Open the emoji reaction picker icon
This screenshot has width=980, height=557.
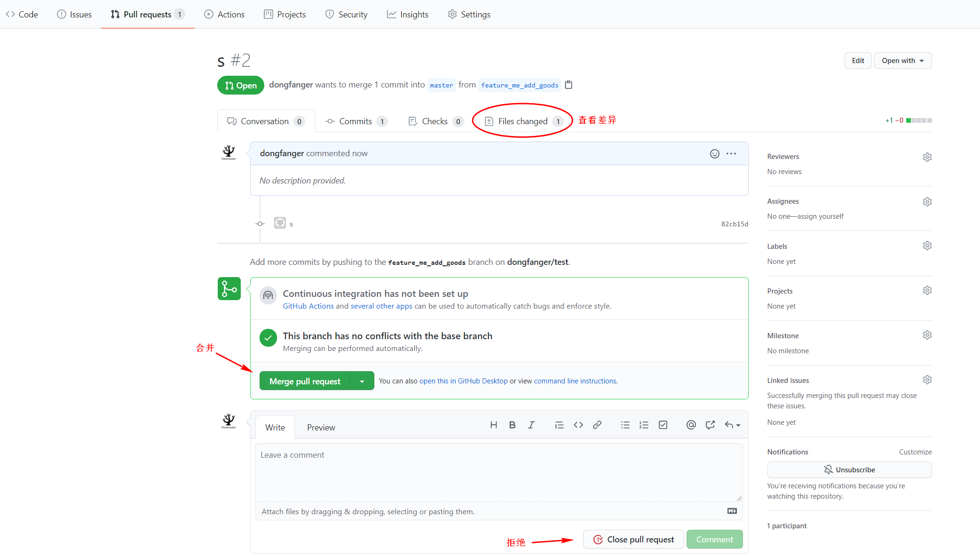pyautogui.click(x=714, y=154)
